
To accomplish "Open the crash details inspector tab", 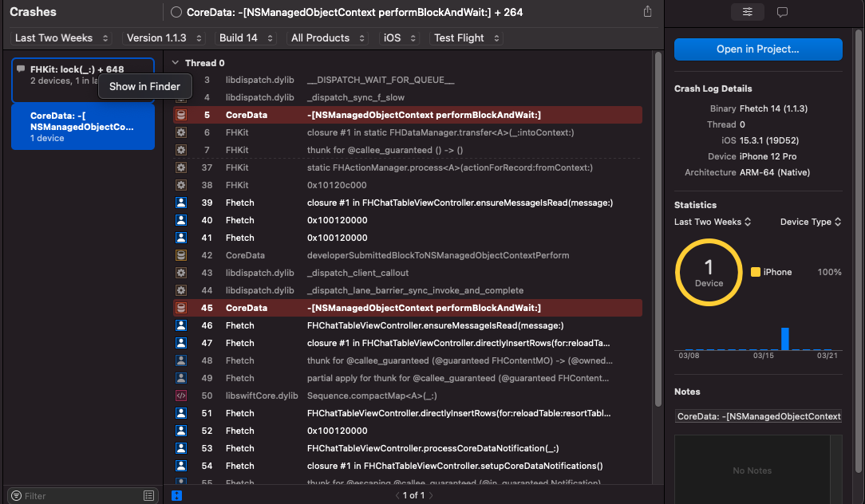I will tap(747, 12).
